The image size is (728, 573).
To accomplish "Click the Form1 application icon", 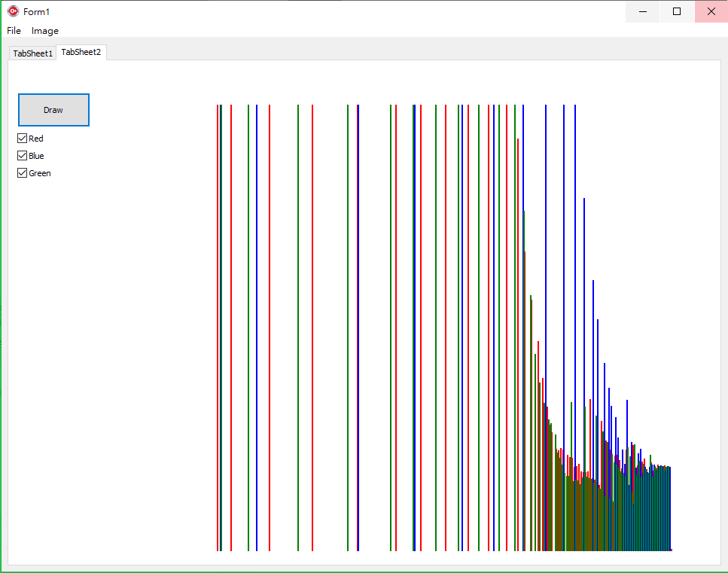I will click(x=13, y=11).
